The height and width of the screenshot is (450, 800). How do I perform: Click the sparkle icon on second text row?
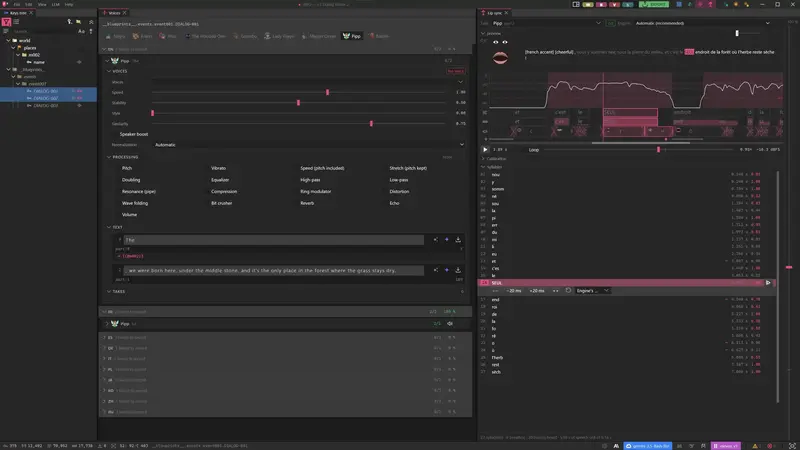tap(447, 270)
